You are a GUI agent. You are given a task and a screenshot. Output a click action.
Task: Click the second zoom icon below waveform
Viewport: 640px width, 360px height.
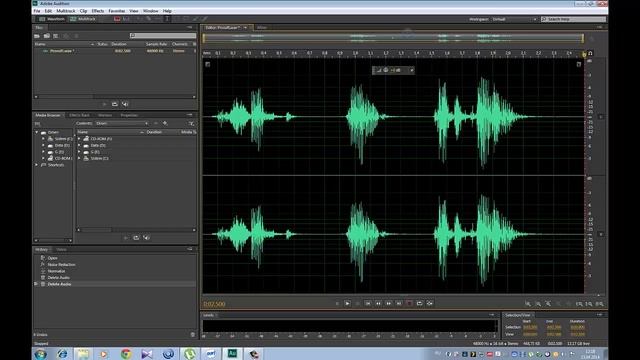(x=538, y=304)
